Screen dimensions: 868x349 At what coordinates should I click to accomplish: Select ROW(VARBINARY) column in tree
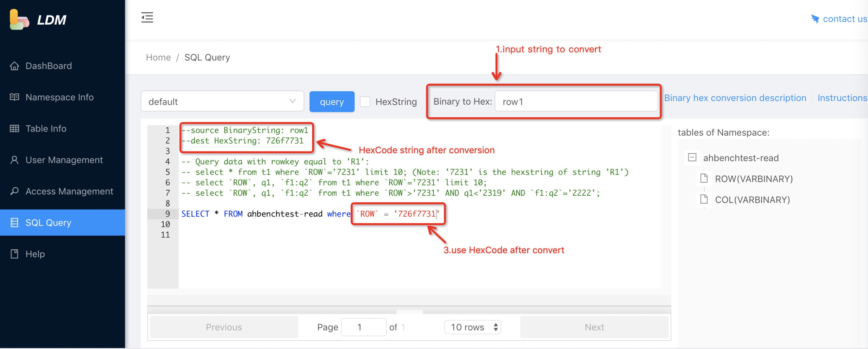(x=753, y=178)
